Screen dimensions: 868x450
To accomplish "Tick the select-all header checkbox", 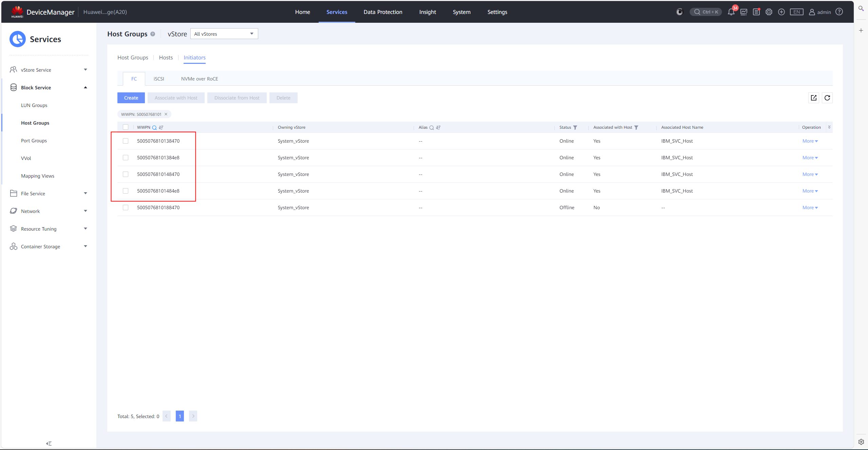I will click(x=126, y=127).
